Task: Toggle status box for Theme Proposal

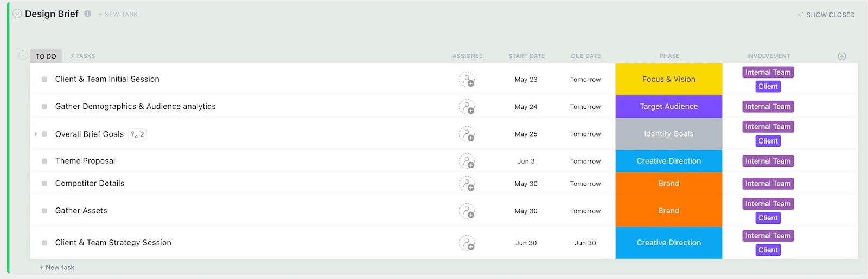Action: coord(44,161)
